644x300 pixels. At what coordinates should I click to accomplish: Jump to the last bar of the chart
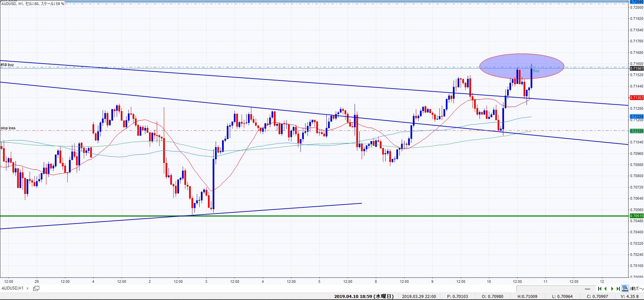[x=618, y=289]
